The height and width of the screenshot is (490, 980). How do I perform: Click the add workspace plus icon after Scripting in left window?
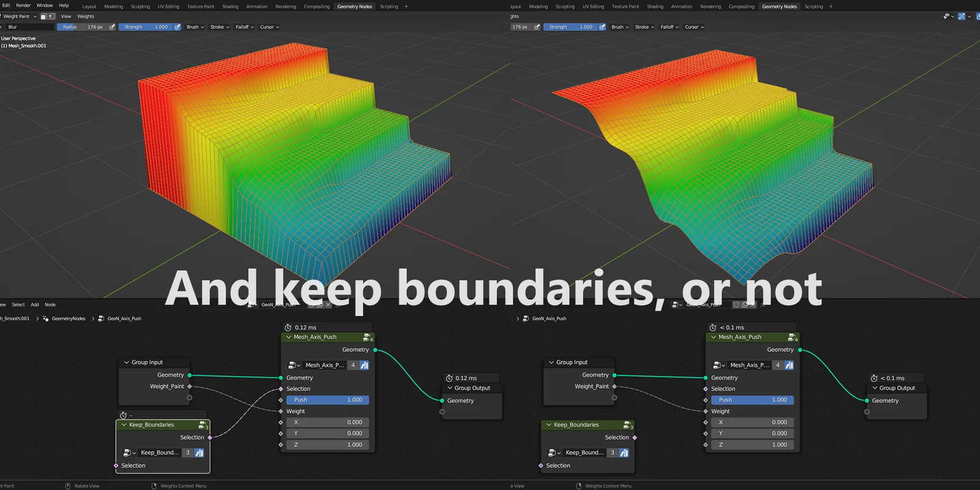pos(406,7)
